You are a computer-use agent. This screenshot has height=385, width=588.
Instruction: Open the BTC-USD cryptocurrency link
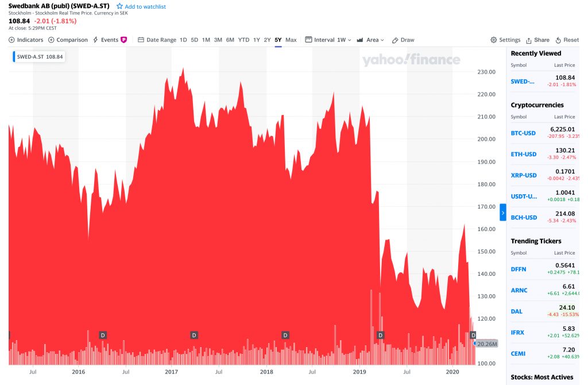pyautogui.click(x=523, y=133)
